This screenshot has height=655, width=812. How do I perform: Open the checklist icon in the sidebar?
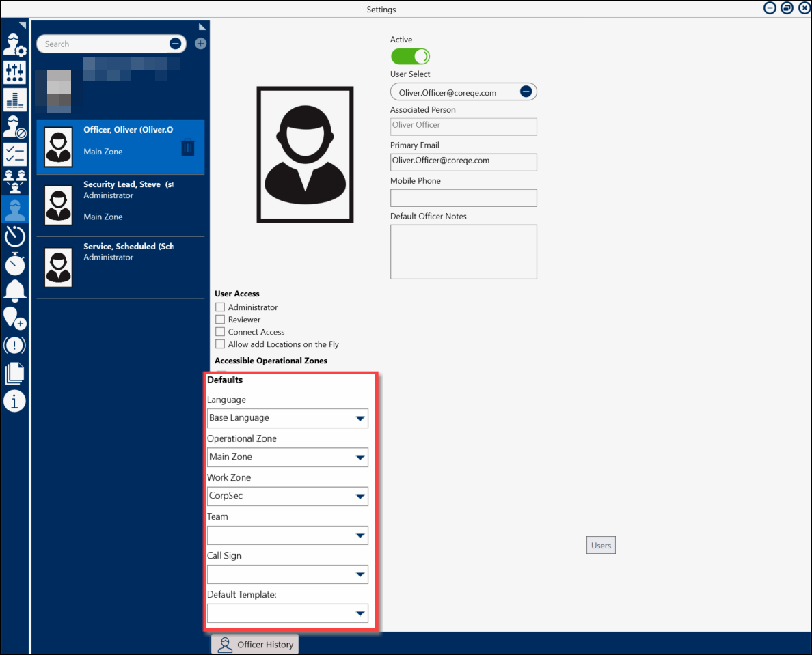pyautogui.click(x=14, y=154)
